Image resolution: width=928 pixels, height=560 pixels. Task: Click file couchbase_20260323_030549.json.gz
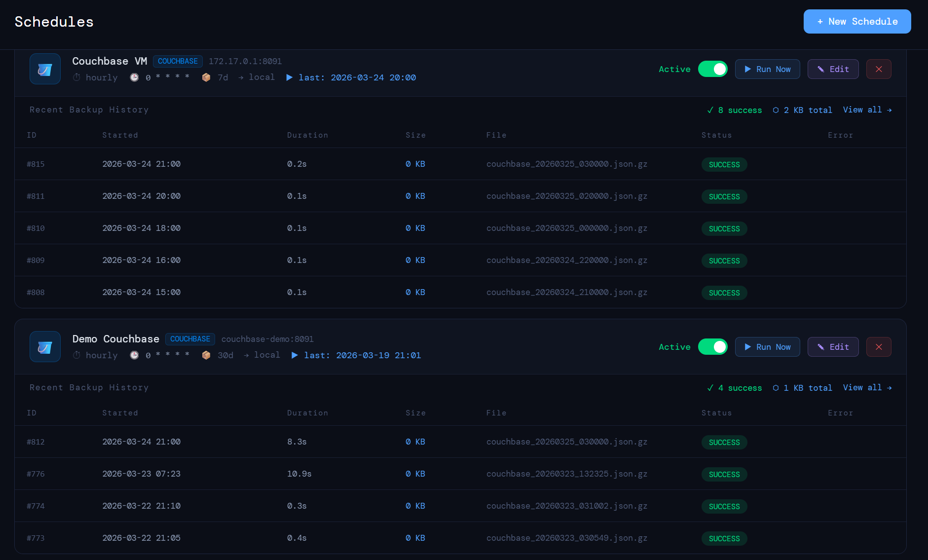point(567,538)
